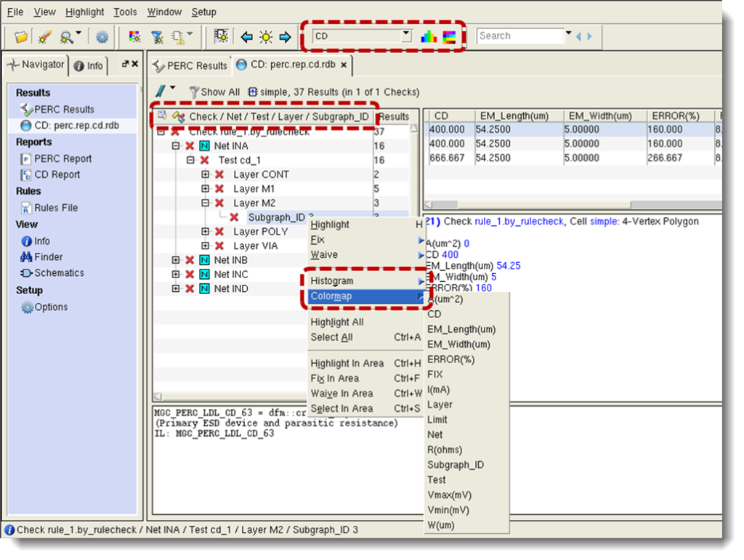The height and width of the screenshot is (560, 744).
Task: Expand the Net IND tree node
Action: pyautogui.click(x=176, y=288)
